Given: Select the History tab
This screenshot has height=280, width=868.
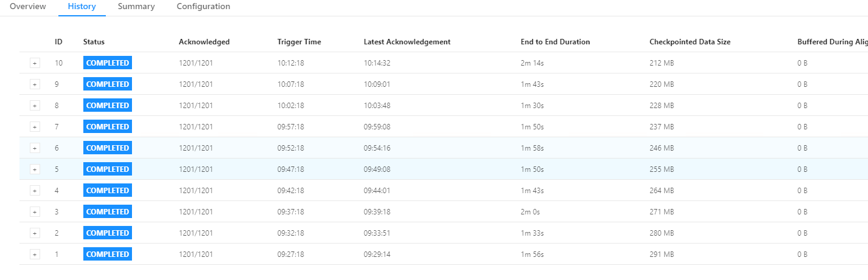Looking at the screenshot, I should [82, 7].
